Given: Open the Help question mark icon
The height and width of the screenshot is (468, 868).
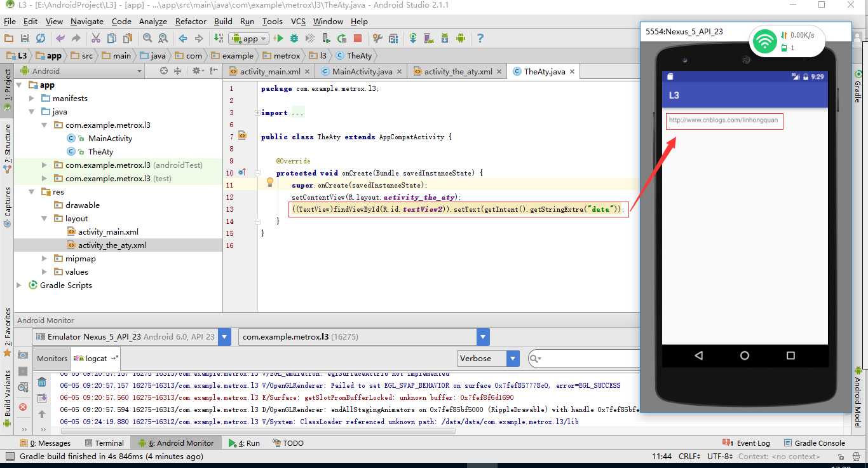Looking at the screenshot, I should click(x=480, y=38).
